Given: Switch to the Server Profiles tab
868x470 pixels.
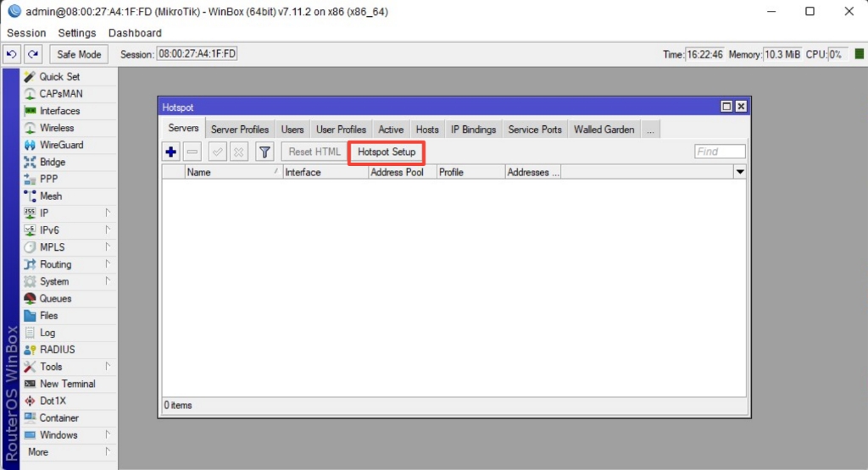Looking at the screenshot, I should (240, 130).
